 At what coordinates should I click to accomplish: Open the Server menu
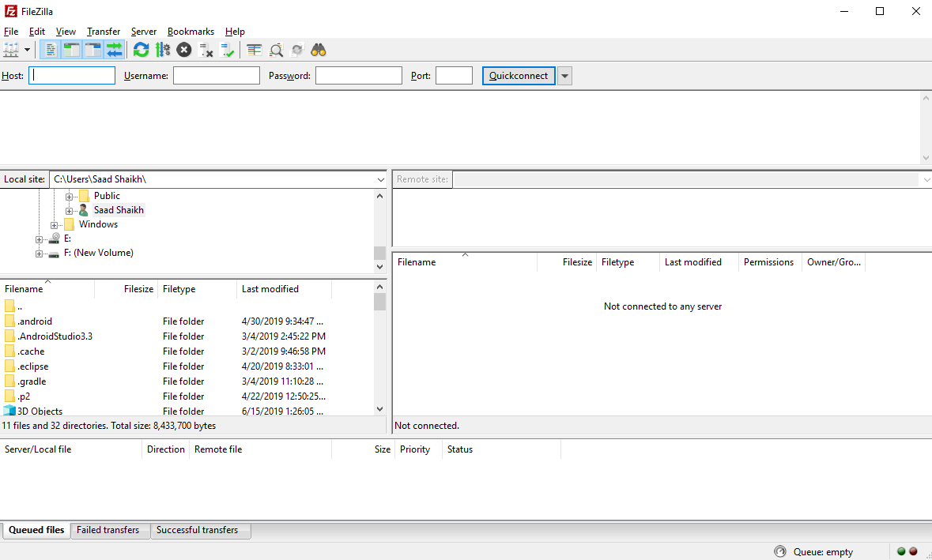tap(144, 32)
